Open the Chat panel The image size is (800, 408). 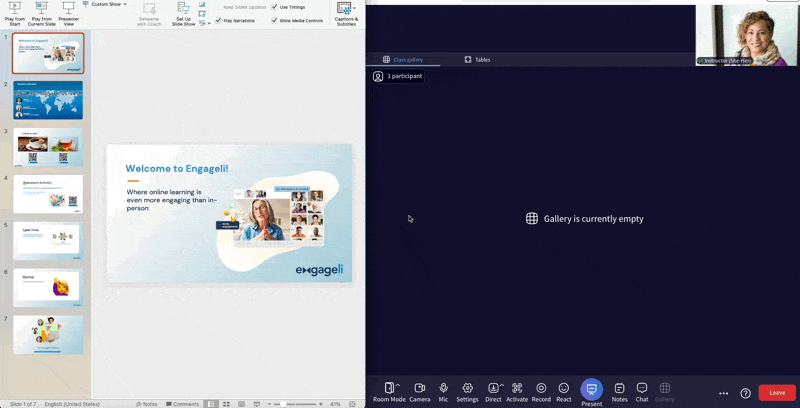[642, 388]
